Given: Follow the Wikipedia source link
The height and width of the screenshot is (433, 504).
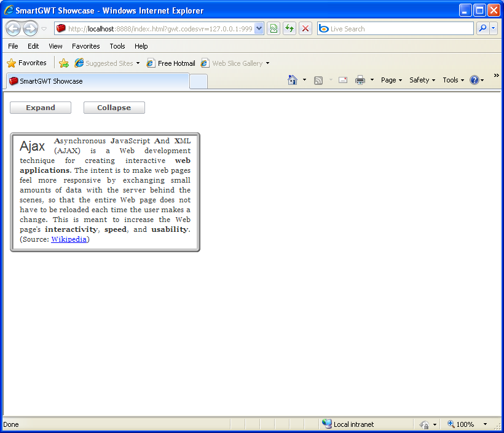Looking at the screenshot, I should tap(69, 239).
